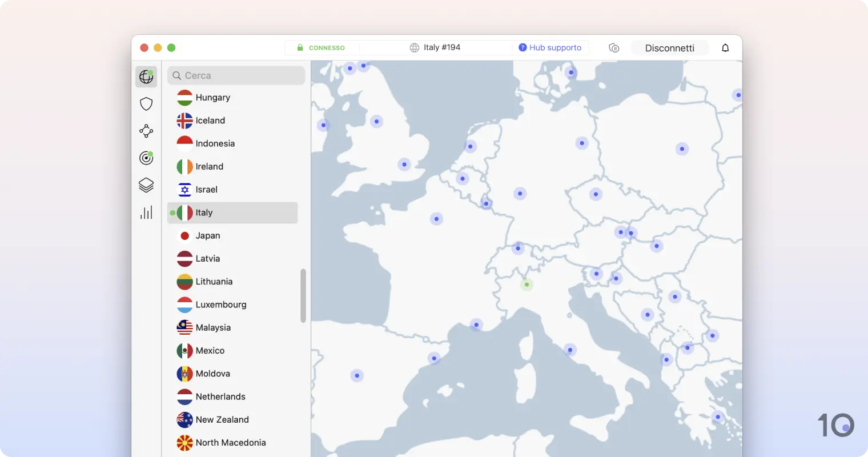The image size is (868, 457).
Task: Click the pause connection icon beside Disconnetti
Action: click(x=614, y=48)
